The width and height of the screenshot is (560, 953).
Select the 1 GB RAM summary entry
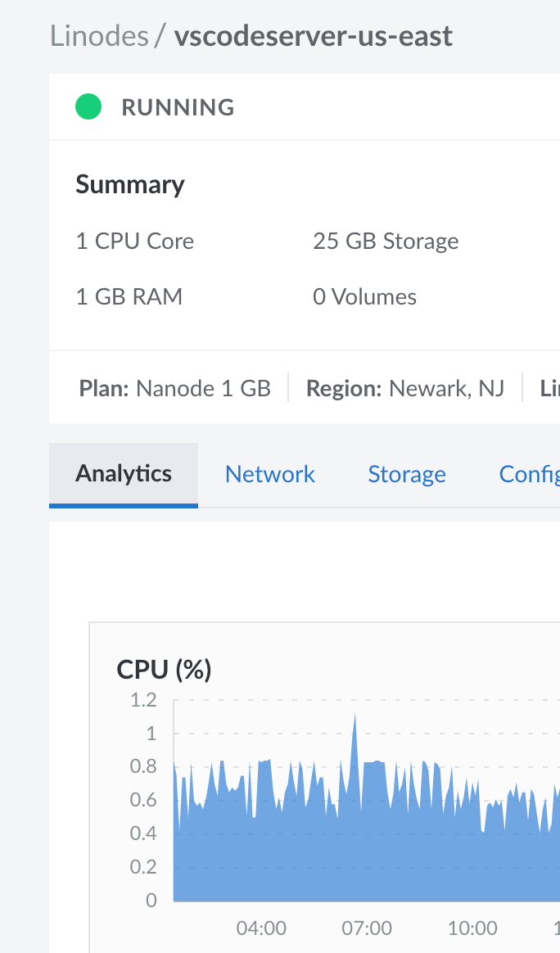coord(129,296)
